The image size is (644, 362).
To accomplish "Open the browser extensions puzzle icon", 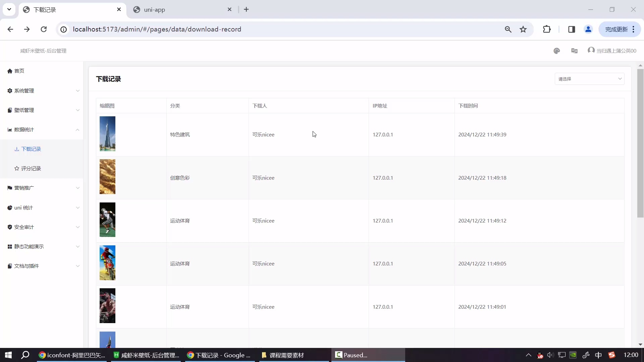I will click(547, 29).
